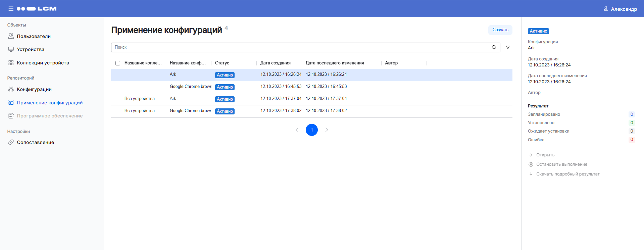
Task: Go to previous page with left chevron
Action: coord(297,130)
